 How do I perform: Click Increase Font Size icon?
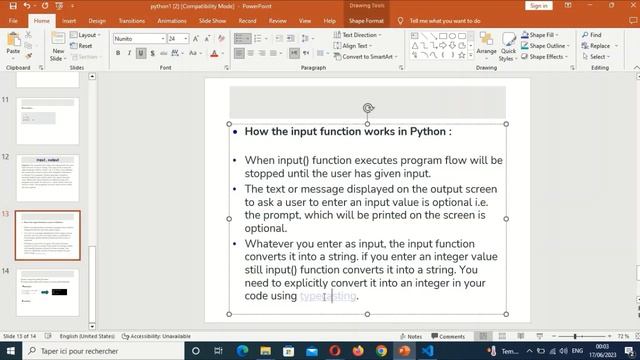(x=196, y=39)
